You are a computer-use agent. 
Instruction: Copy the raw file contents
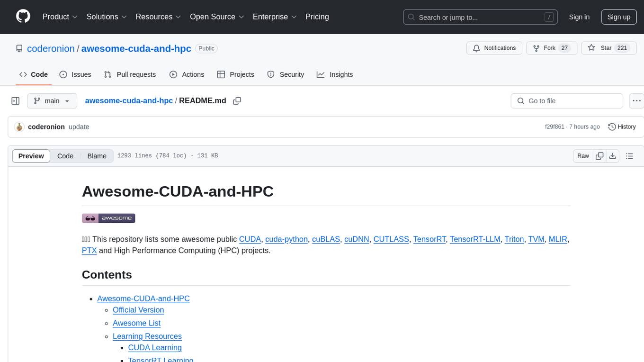[x=599, y=156]
